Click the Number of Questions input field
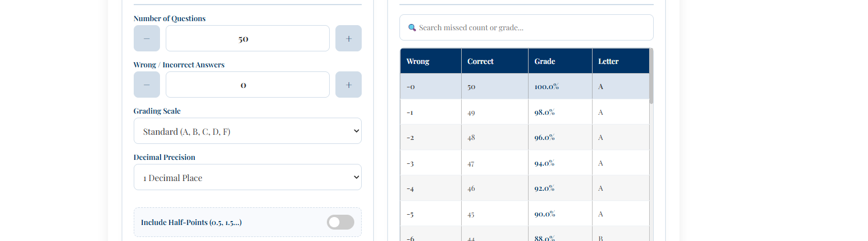868x241 pixels. (247, 38)
